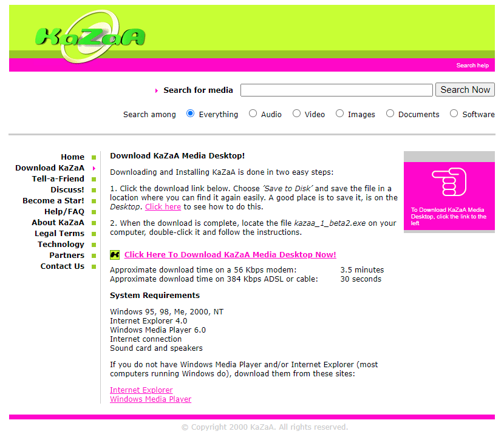This screenshot has height=437, width=504.
Task: Click the '3.5 minutes' download time value
Action: click(x=363, y=270)
